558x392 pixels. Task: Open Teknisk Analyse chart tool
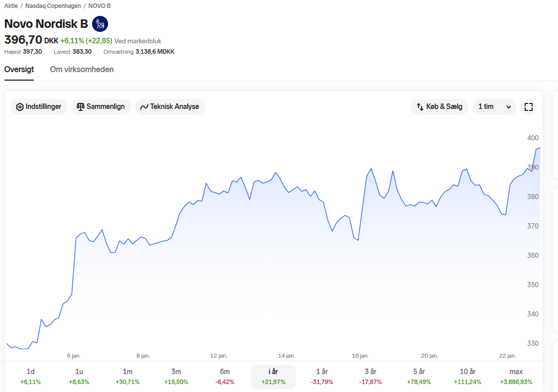[170, 107]
